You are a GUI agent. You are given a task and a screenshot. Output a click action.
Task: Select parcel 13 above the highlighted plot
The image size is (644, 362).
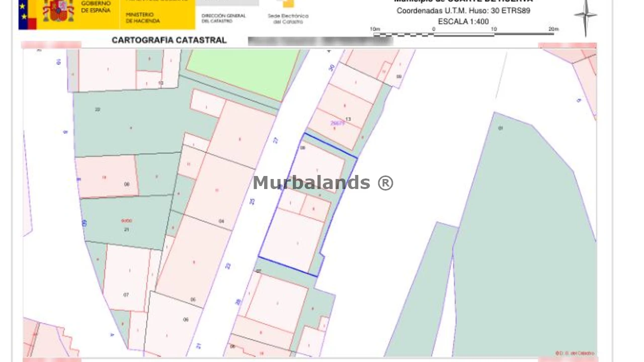[348, 119]
